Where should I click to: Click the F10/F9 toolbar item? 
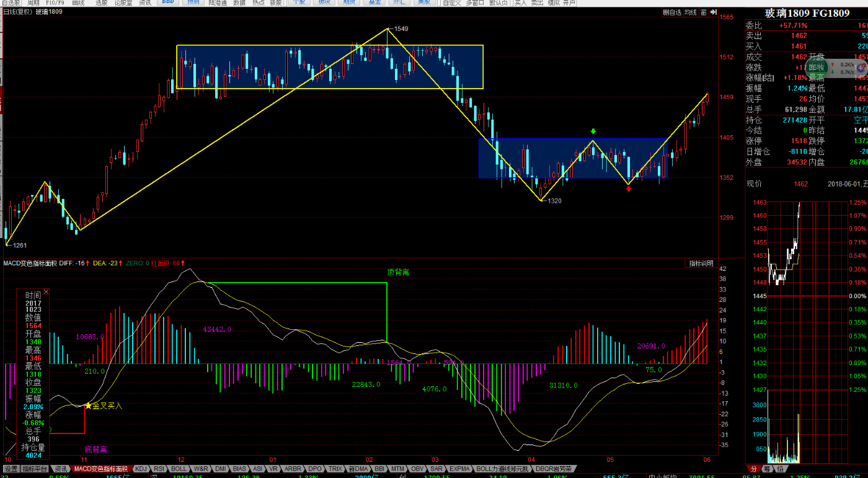pyautogui.click(x=55, y=3)
